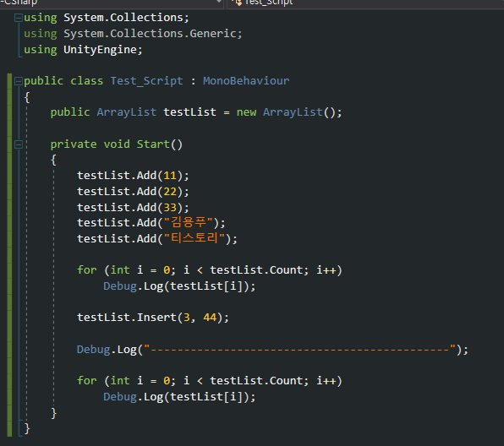Click the dashed-line string literal
Screen dimensions: 504x446
[299, 349]
